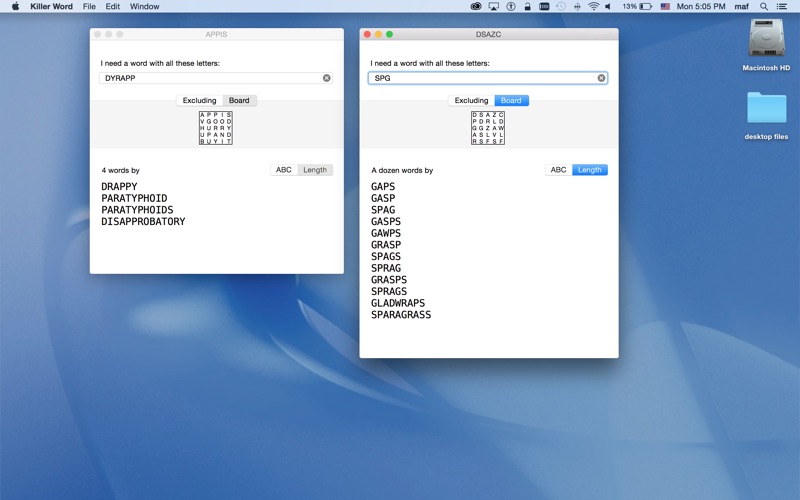Open the Edit menu

(x=112, y=6)
